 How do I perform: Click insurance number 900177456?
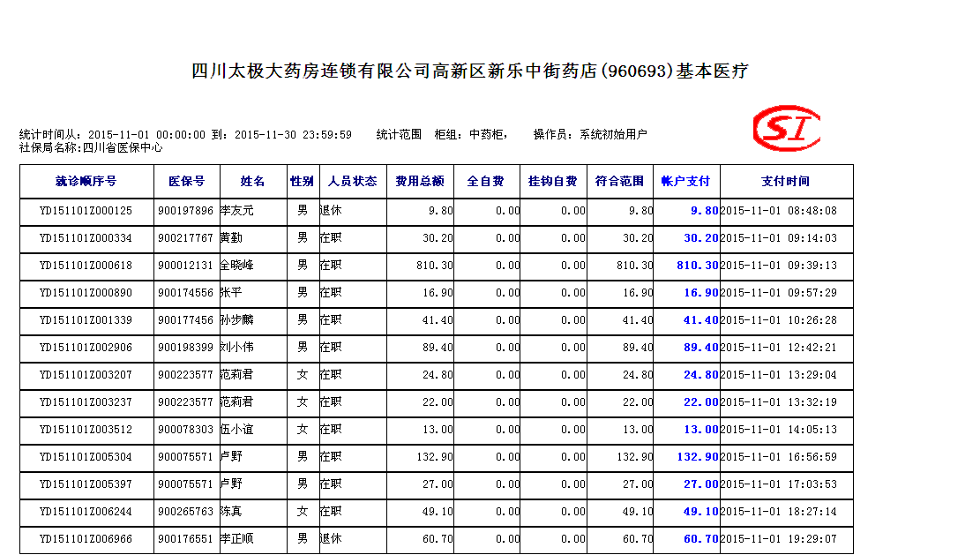[185, 320]
